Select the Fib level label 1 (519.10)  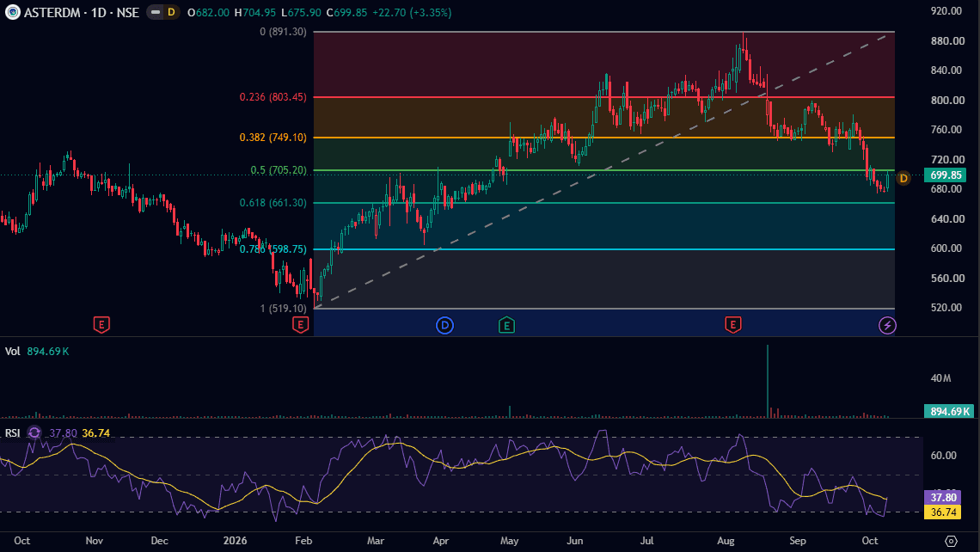[283, 308]
